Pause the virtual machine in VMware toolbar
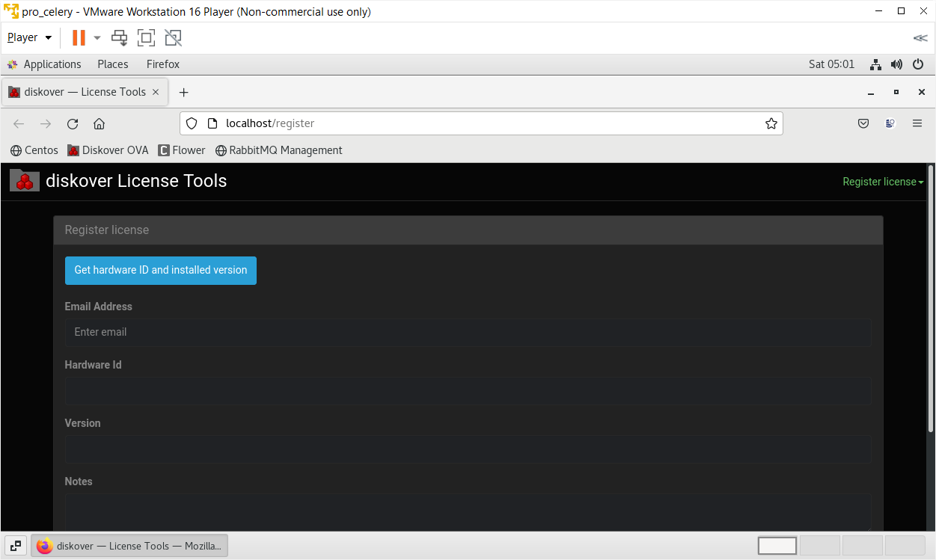Image resolution: width=936 pixels, height=560 pixels. click(x=79, y=37)
